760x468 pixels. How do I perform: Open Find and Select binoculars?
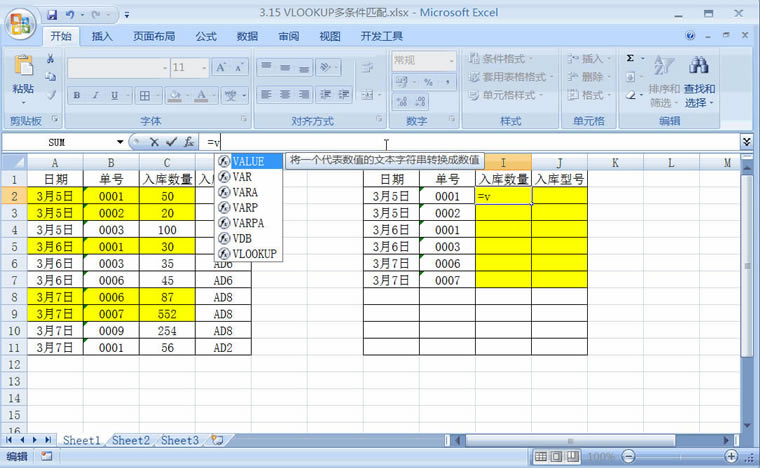coord(699,80)
